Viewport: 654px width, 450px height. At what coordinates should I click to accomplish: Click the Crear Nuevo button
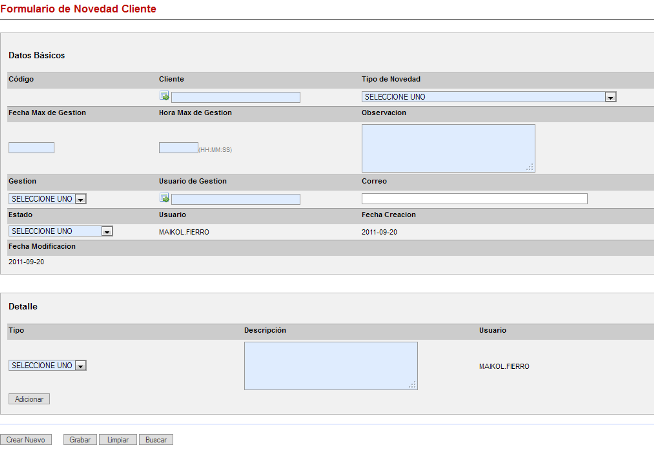coord(25,440)
